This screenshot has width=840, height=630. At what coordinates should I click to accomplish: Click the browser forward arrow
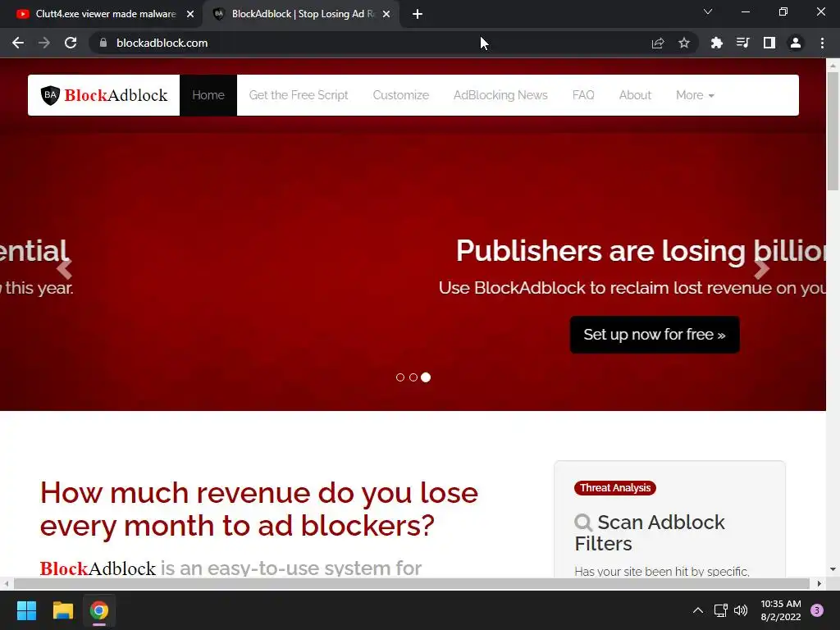click(x=44, y=43)
